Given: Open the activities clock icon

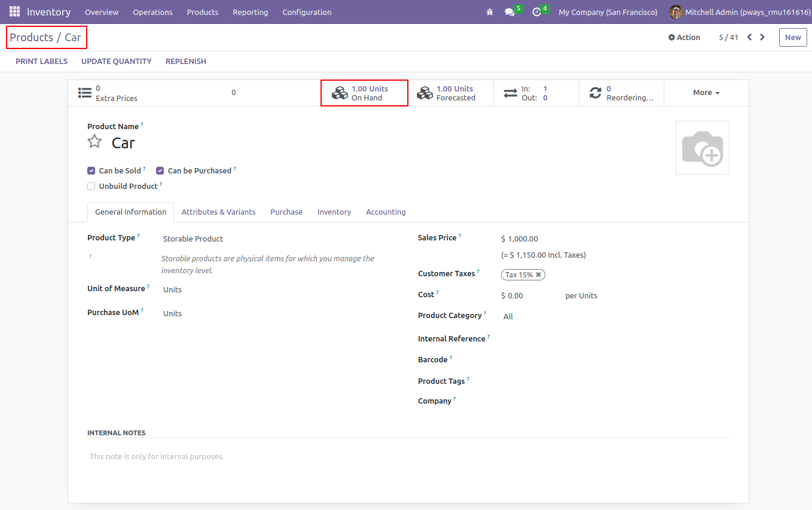Looking at the screenshot, I should point(536,12).
